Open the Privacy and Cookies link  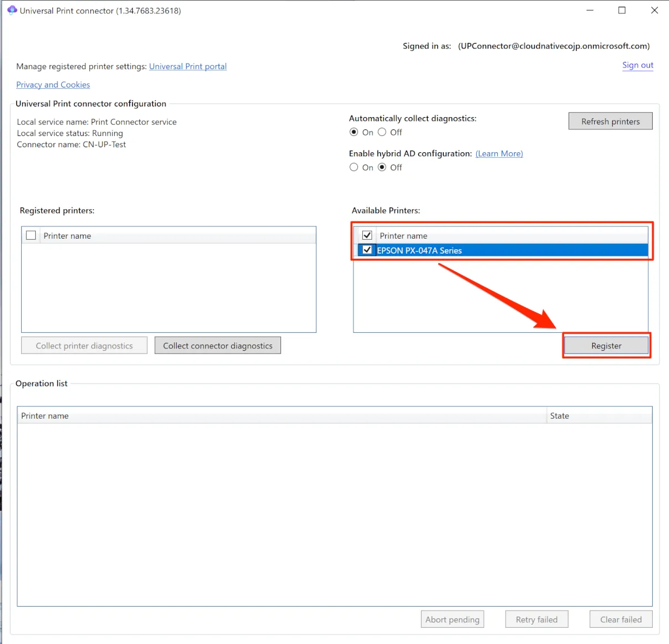pyautogui.click(x=53, y=85)
